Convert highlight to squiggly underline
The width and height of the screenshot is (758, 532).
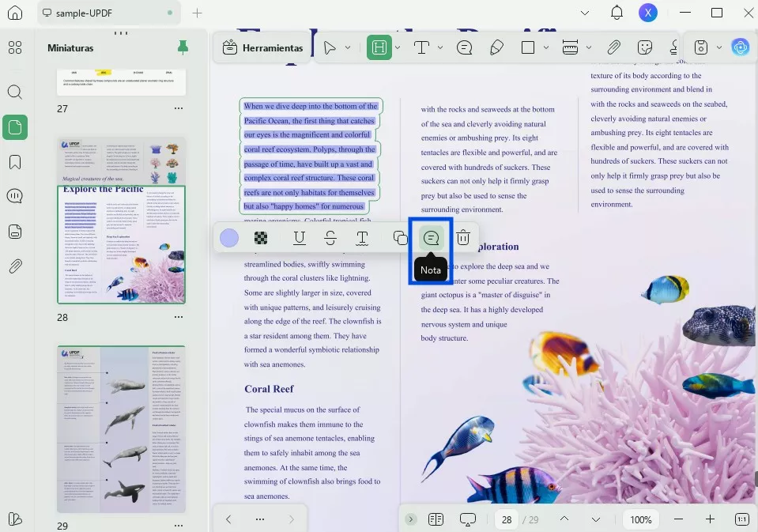click(362, 238)
